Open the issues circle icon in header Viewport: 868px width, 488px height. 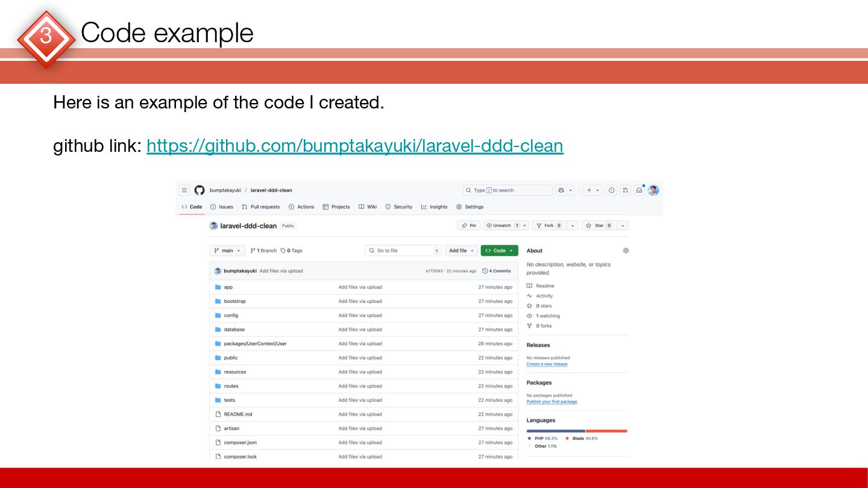611,190
